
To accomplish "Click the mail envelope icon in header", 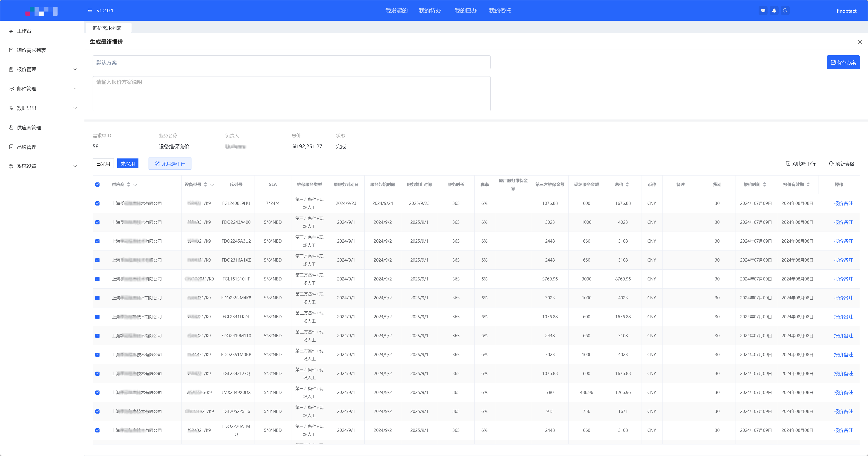I will coord(763,10).
